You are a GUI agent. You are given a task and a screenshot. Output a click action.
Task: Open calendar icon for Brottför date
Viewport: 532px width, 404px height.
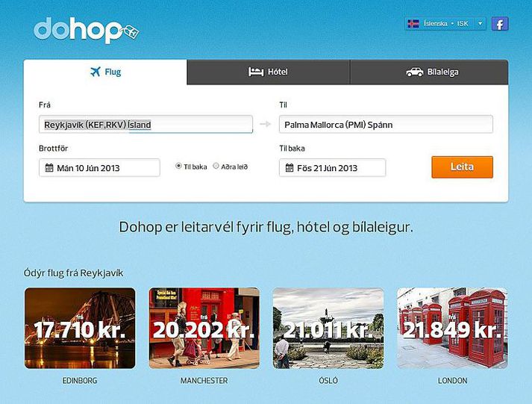(x=49, y=168)
